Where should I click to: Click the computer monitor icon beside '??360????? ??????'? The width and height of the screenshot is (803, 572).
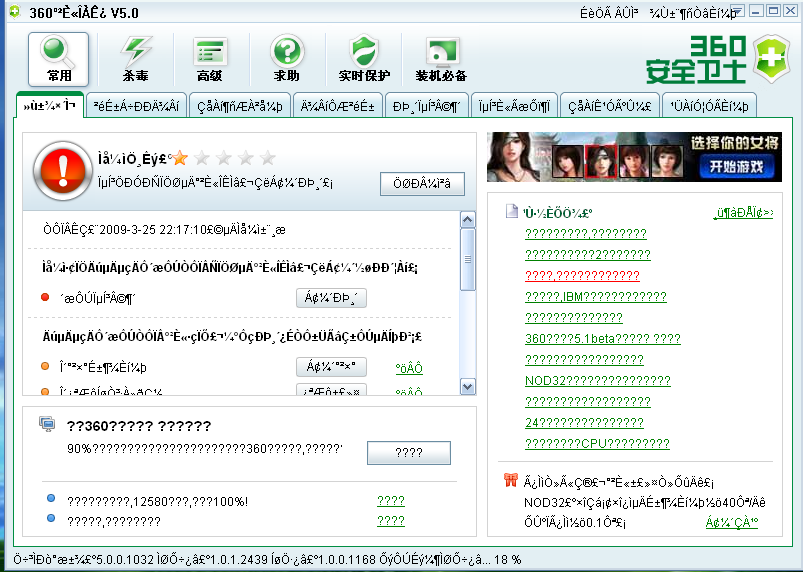48,424
